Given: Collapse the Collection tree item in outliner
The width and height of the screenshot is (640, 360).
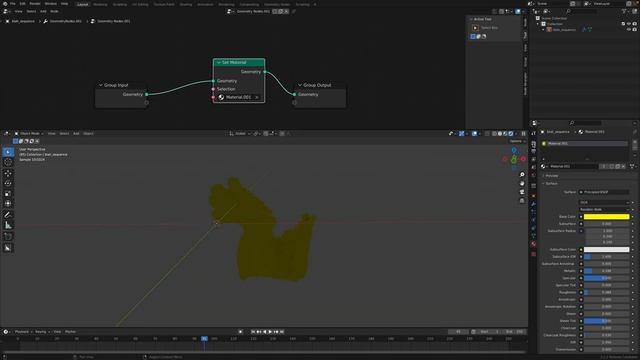Looking at the screenshot, I should pos(538,24).
